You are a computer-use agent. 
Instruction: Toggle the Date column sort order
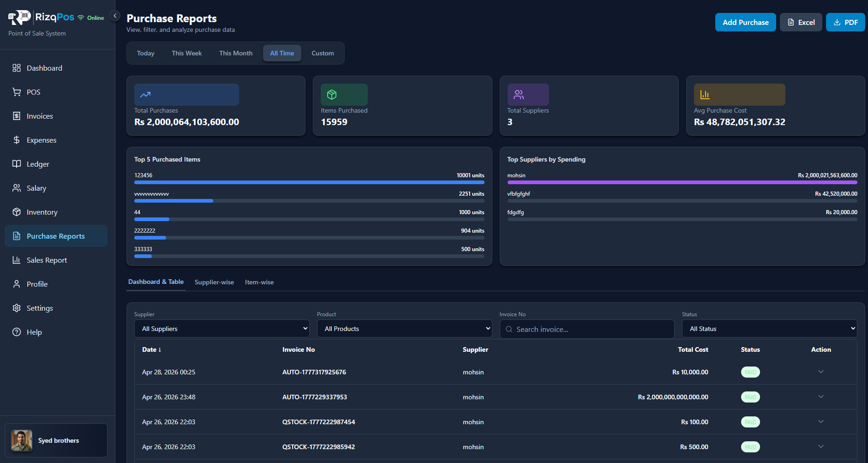click(151, 349)
